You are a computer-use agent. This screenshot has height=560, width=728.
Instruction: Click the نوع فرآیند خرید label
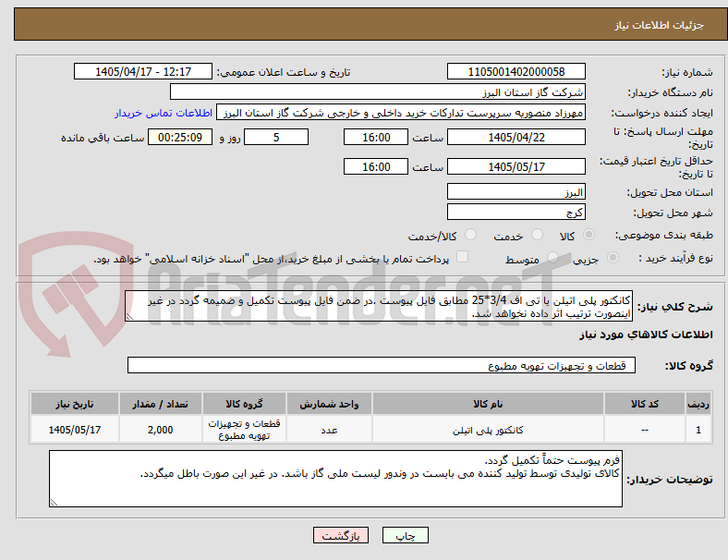click(676, 258)
